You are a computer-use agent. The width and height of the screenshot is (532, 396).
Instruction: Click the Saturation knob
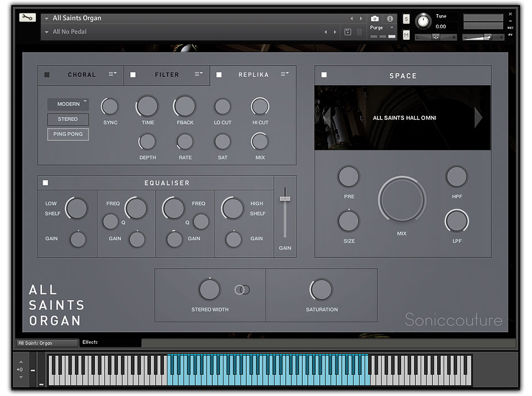321,289
